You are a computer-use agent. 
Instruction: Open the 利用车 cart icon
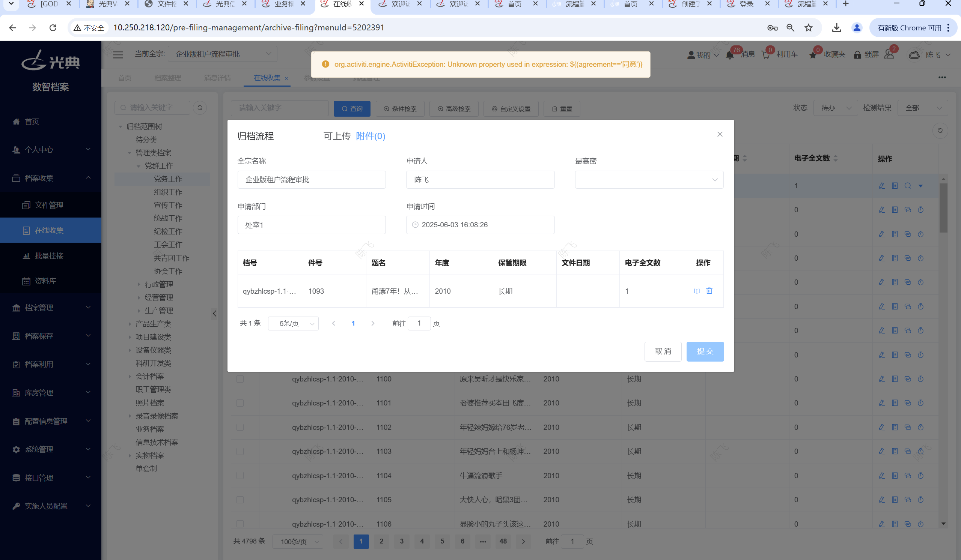click(x=765, y=55)
